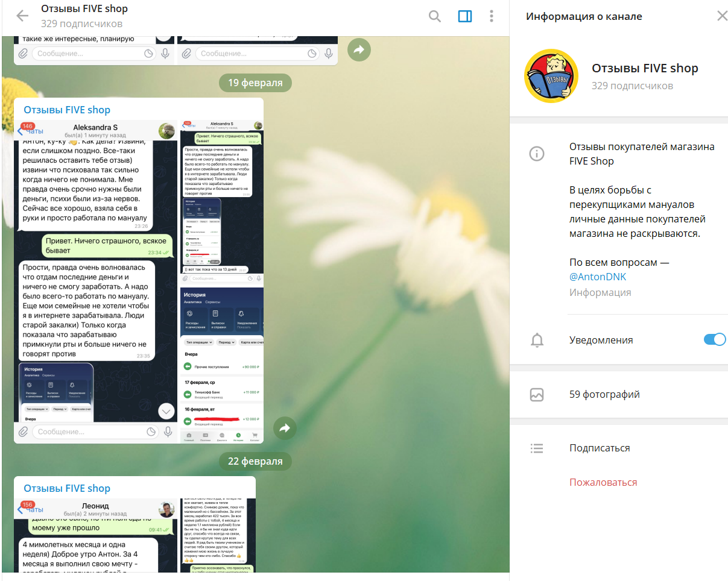This screenshot has width=728, height=581.
Task: Click the chat header title Отзывы FIVE shop
Action: coord(84,9)
